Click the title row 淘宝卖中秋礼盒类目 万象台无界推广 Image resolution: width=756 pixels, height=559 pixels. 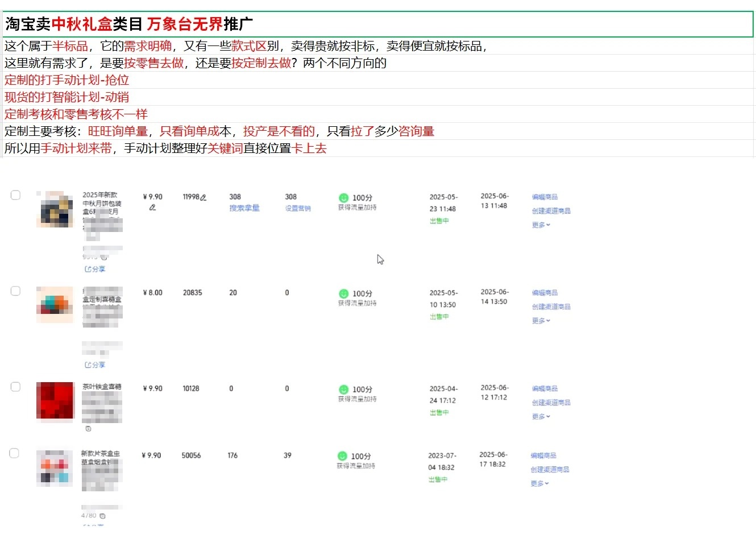coord(378,24)
